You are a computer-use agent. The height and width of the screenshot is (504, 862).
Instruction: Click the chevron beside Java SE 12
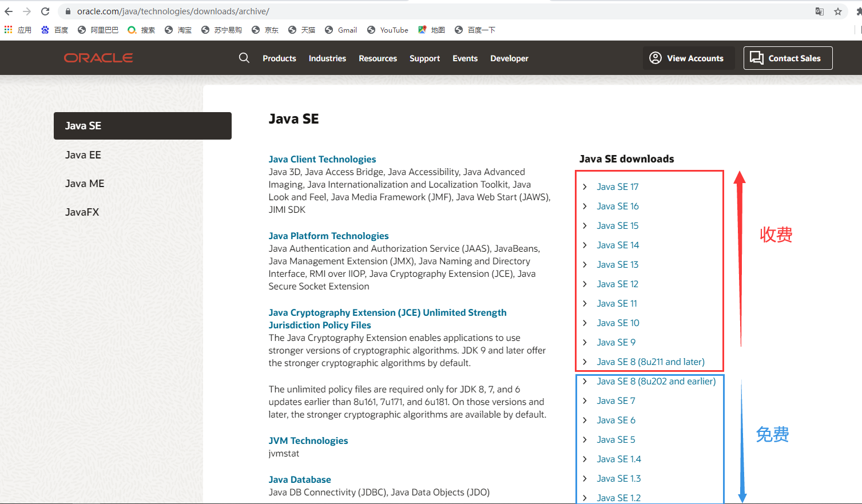[x=585, y=284]
